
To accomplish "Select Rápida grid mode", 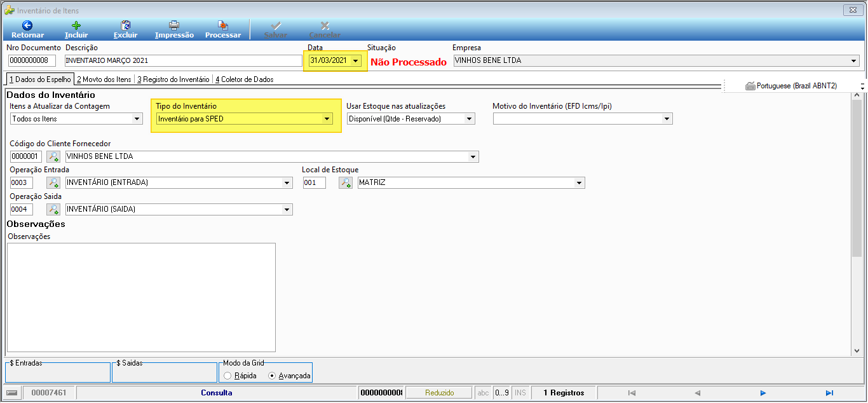I will [x=228, y=376].
